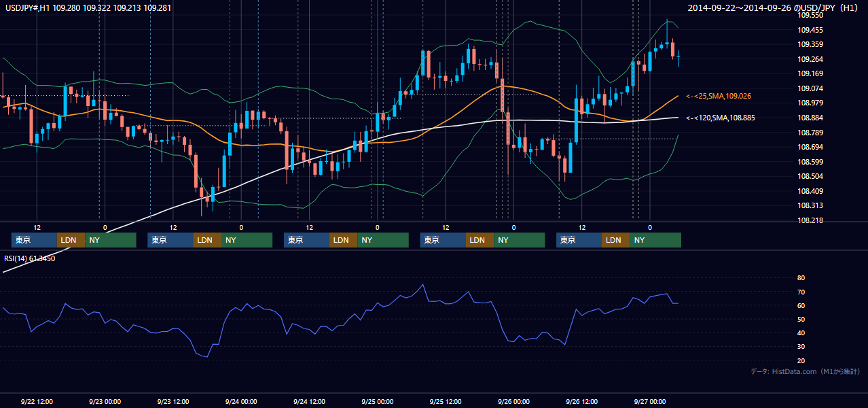The height and width of the screenshot is (408, 868).
Task: Click the 9/25 00:00 time axis label
Action: click(x=377, y=401)
